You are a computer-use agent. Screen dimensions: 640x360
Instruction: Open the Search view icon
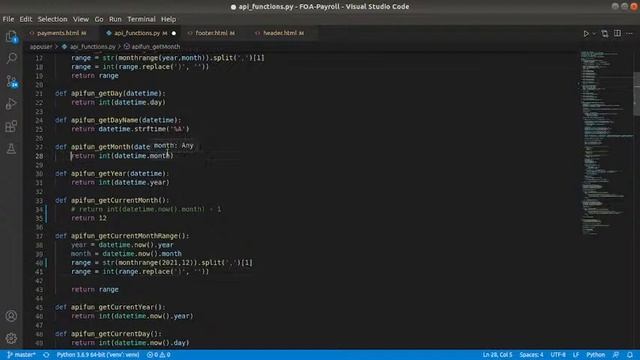click(x=11, y=58)
